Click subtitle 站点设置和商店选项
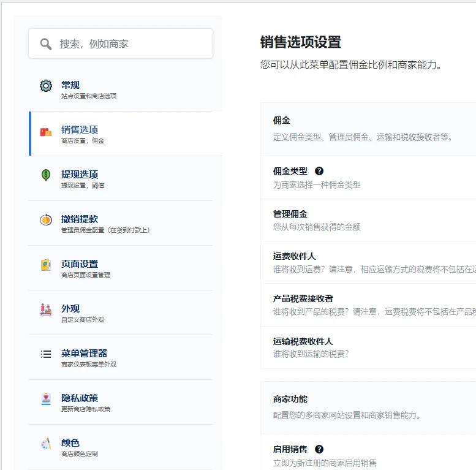This screenshot has height=470, width=476. [89, 96]
